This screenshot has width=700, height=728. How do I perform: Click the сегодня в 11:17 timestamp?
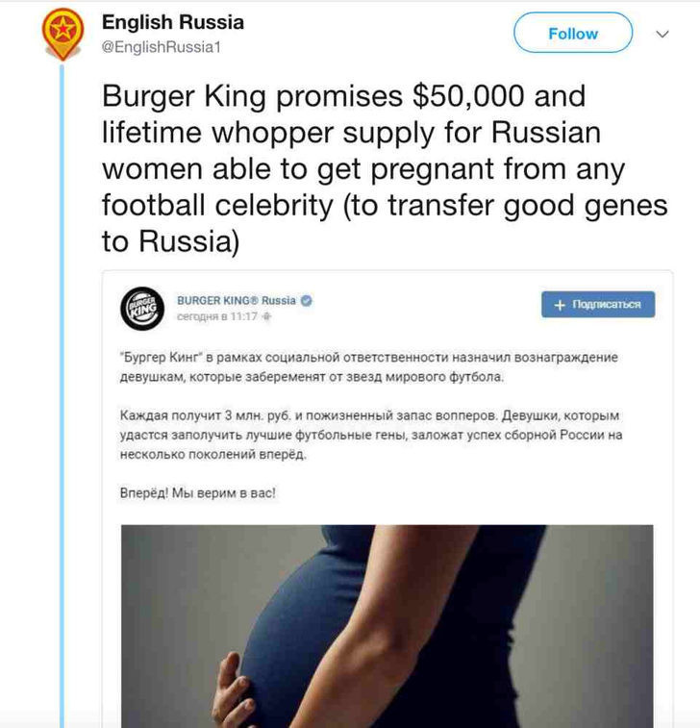coord(217,316)
